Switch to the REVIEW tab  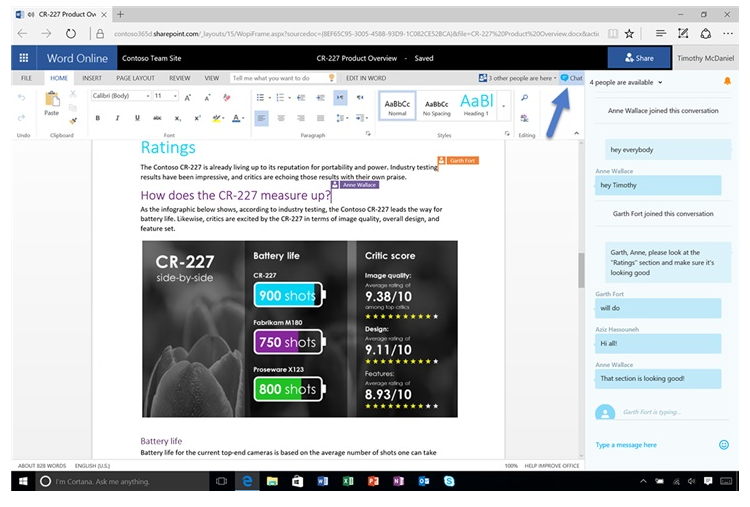(x=179, y=78)
